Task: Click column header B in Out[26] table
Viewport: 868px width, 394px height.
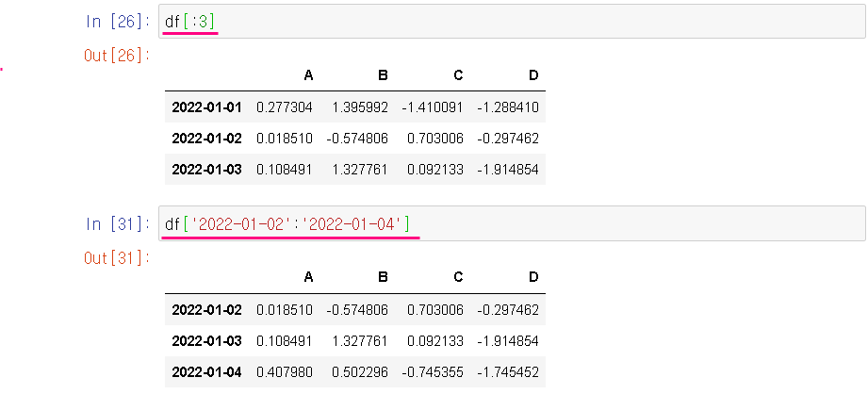Action: [x=383, y=75]
